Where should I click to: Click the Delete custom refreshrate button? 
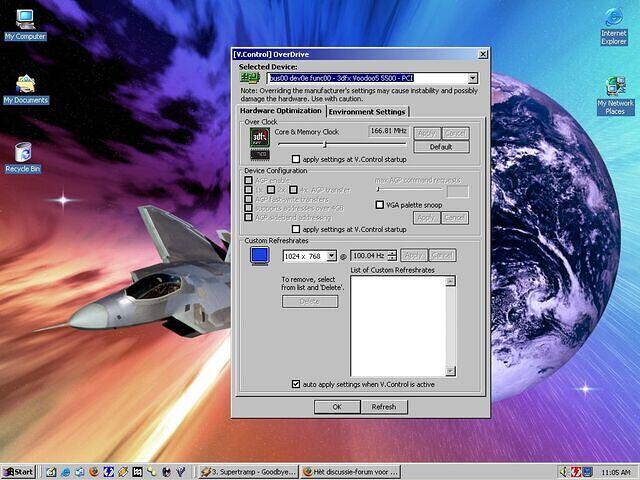310,301
